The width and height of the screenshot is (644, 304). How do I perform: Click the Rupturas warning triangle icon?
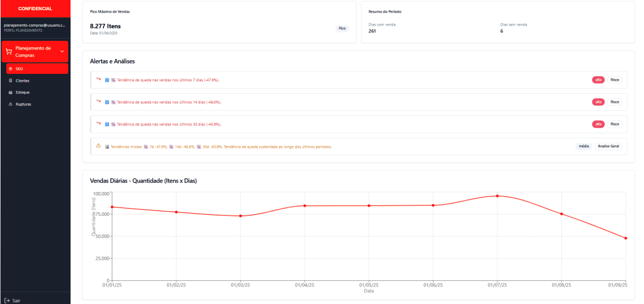pos(11,104)
